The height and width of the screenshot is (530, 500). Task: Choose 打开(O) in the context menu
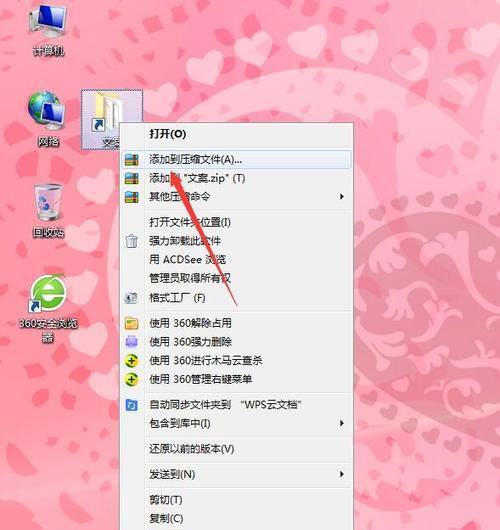pyautogui.click(x=237, y=134)
